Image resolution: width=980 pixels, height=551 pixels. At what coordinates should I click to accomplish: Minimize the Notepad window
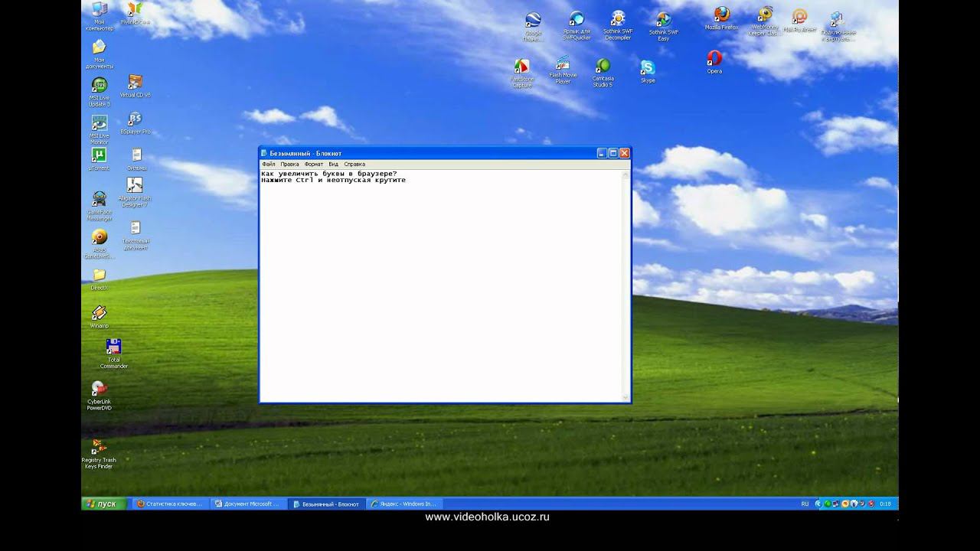pyautogui.click(x=602, y=153)
